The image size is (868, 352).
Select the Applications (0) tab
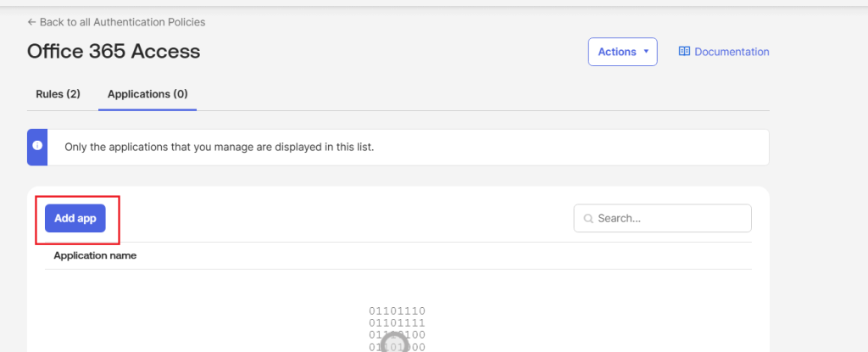coord(147,94)
